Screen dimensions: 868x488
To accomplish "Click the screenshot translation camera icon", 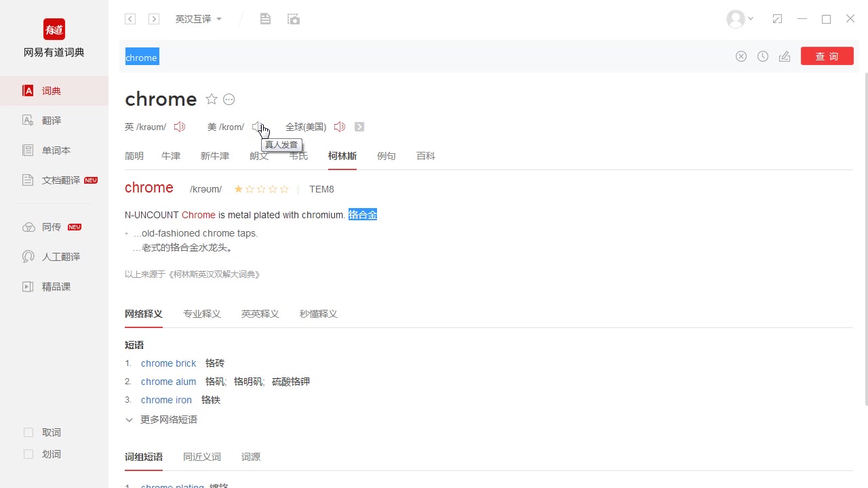I will [294, 19].
